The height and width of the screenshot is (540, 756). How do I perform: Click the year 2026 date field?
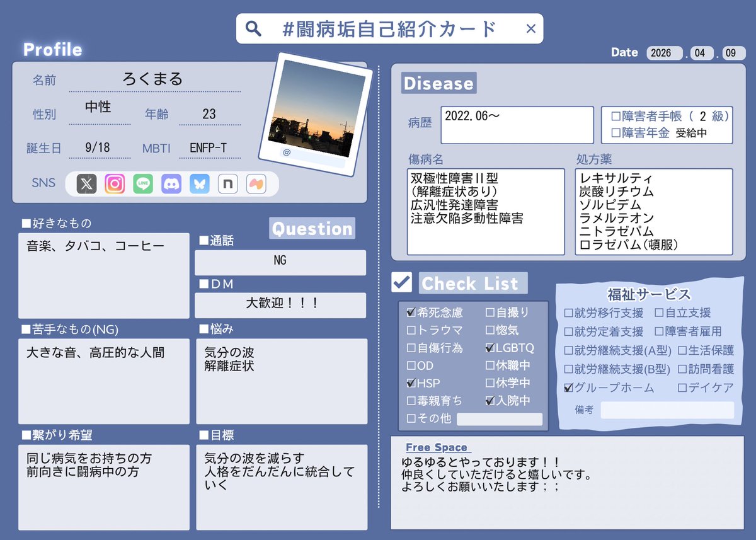coord(665,53)
